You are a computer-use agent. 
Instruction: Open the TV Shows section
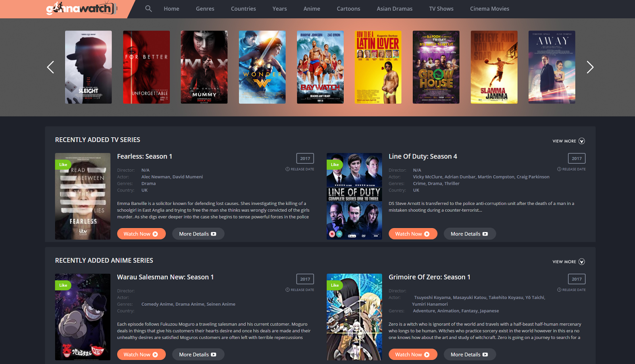[x=441, y=9]
